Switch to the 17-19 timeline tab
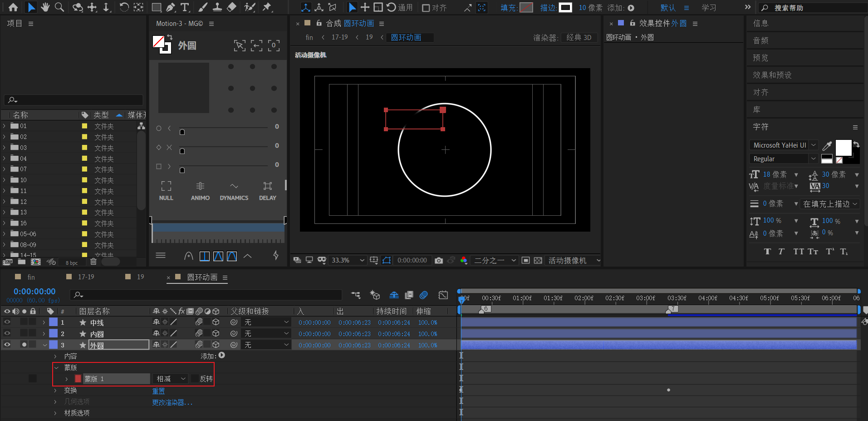Screen dimensions: 868x421 point(86,277)
